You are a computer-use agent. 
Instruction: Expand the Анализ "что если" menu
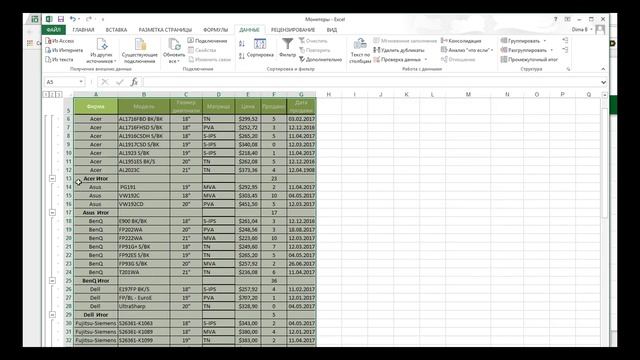point(467,50)
